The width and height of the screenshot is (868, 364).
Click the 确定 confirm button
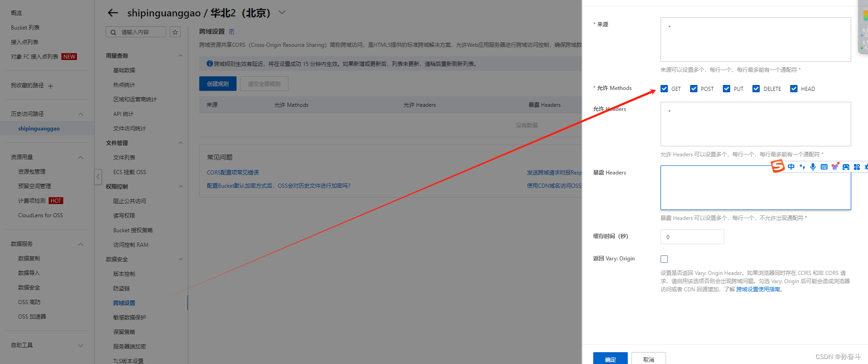coord(611,359)
